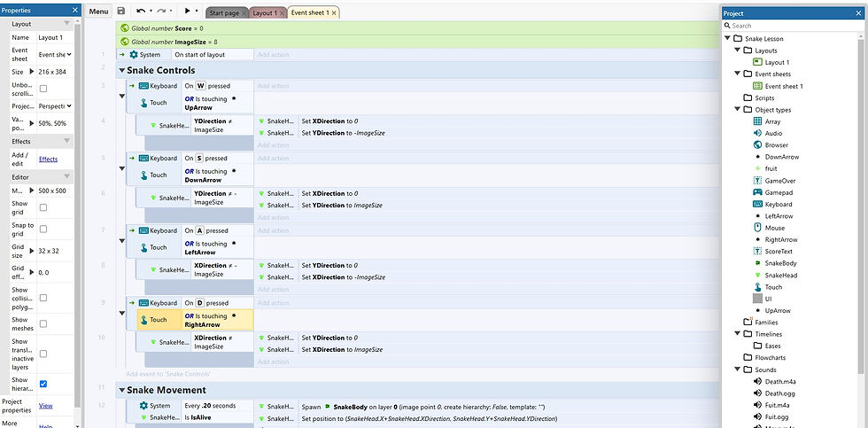The width and height of the screenshot is (868, 428).
Task: Close the Start page tab
Action: click(243, 12)
